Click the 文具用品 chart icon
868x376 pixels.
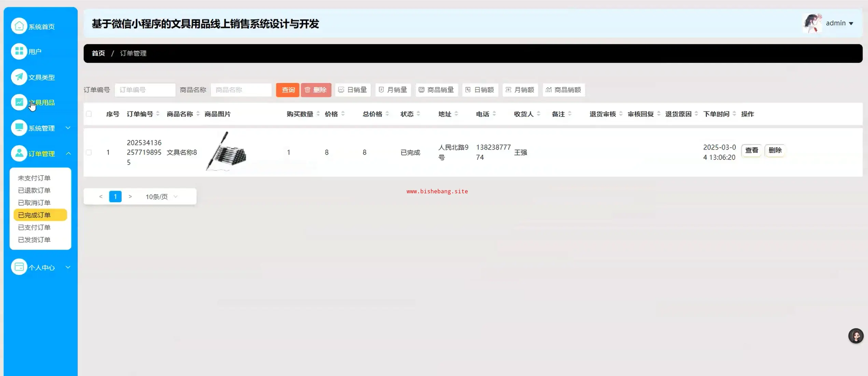tap(19, 102)
